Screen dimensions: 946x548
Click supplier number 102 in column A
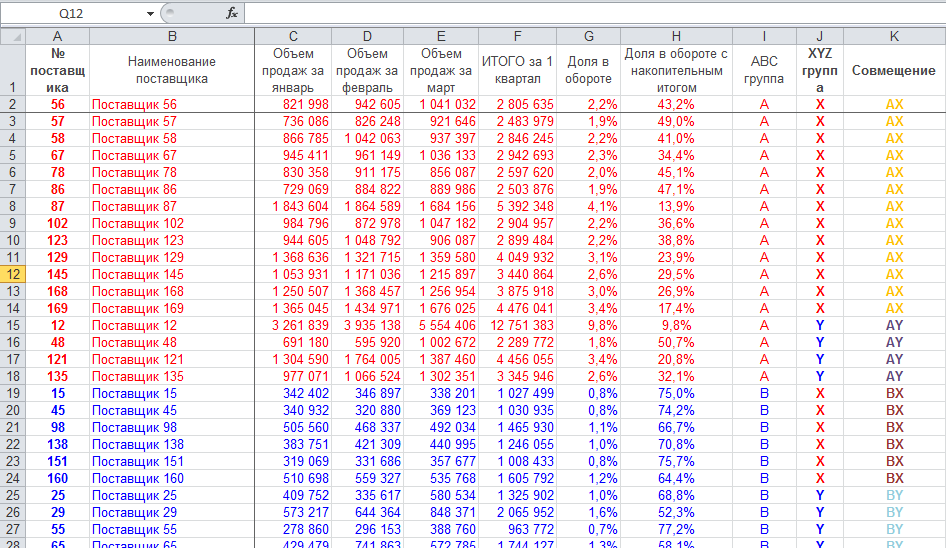(57, 223)
